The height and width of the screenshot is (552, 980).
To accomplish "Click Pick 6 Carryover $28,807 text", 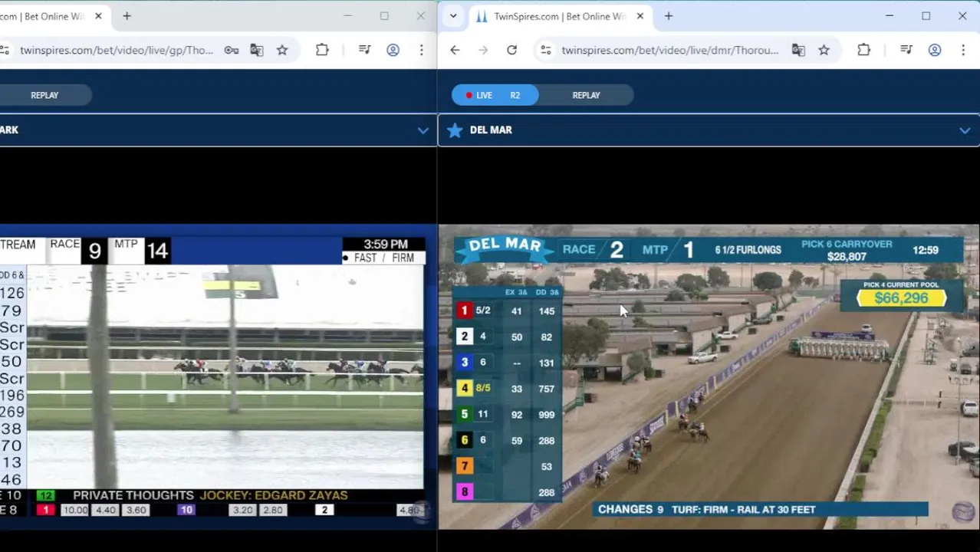I will click(x=847, y=250).
